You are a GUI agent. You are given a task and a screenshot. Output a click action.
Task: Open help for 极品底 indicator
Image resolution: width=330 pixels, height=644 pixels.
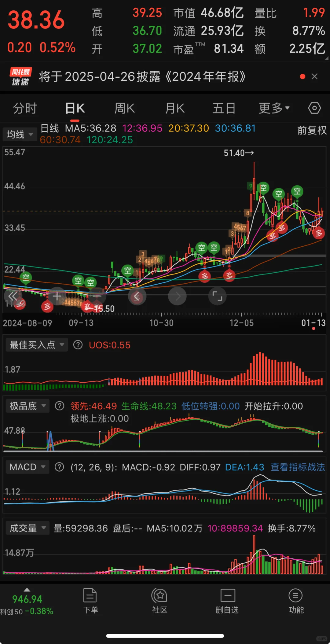click(60, 406)
